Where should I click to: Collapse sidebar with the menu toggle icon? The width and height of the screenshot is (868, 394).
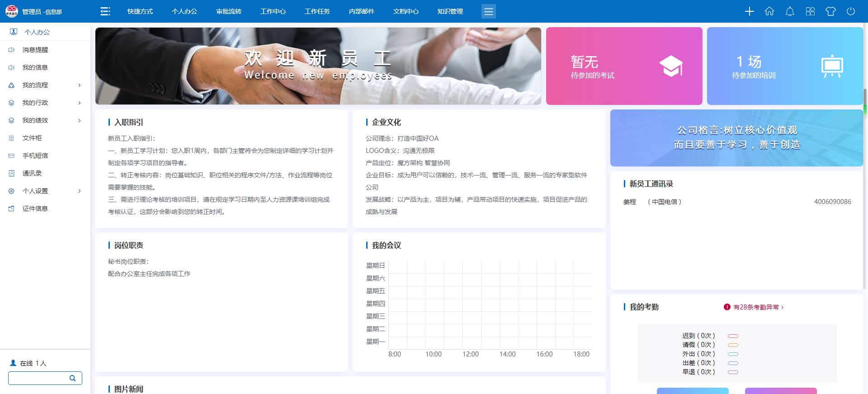[x=105, y=11]
